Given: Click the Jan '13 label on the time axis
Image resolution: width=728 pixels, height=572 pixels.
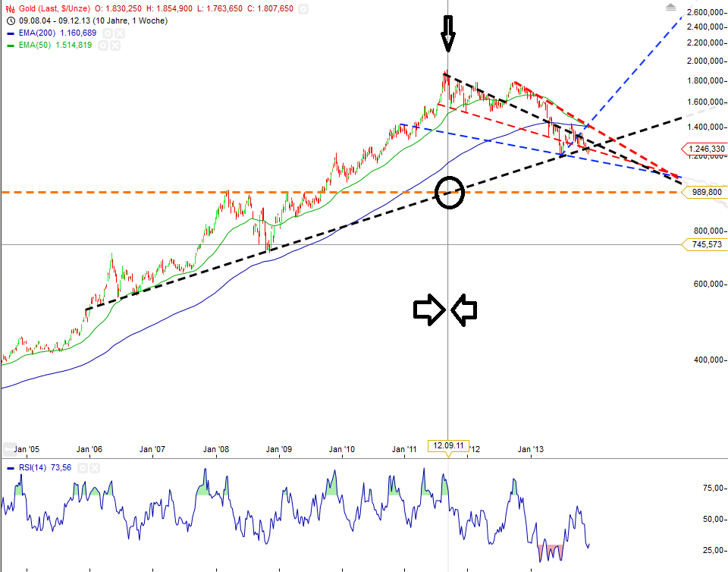Looking at the screenshot, I should click(x=529, y=449).
